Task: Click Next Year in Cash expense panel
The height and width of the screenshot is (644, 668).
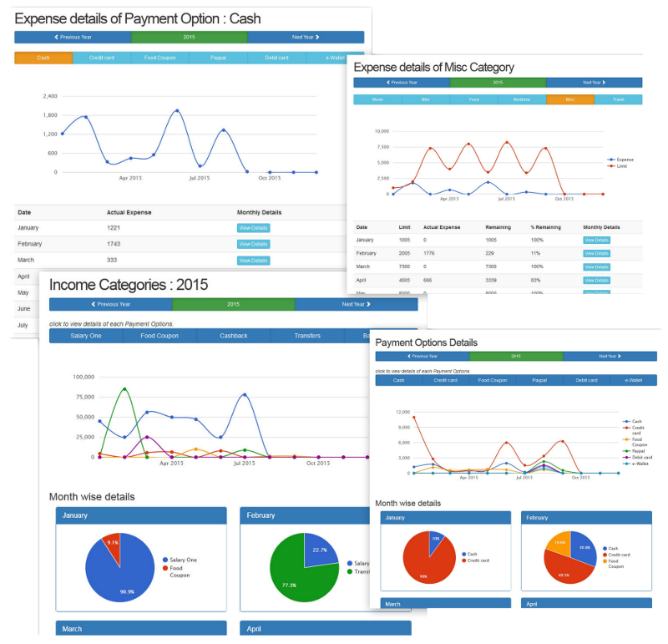Action: pos(306,37)
